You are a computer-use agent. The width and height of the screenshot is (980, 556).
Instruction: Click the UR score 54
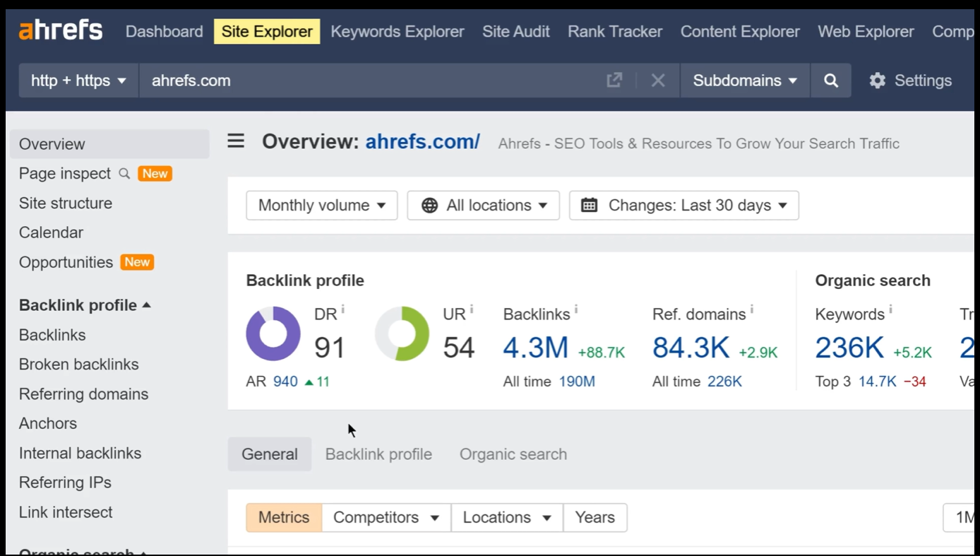459,348
